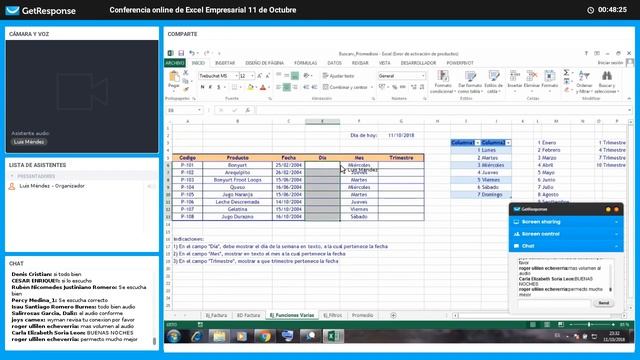
Task: Click Luis Méndez audio badge
Action: pyautogui.click(x=29, y=142)
